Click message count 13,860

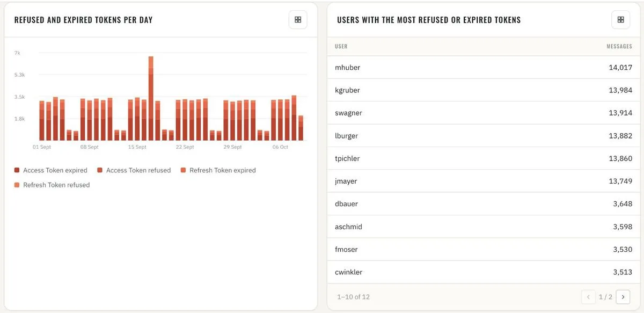pyautogui.click(x=620, y=158)
